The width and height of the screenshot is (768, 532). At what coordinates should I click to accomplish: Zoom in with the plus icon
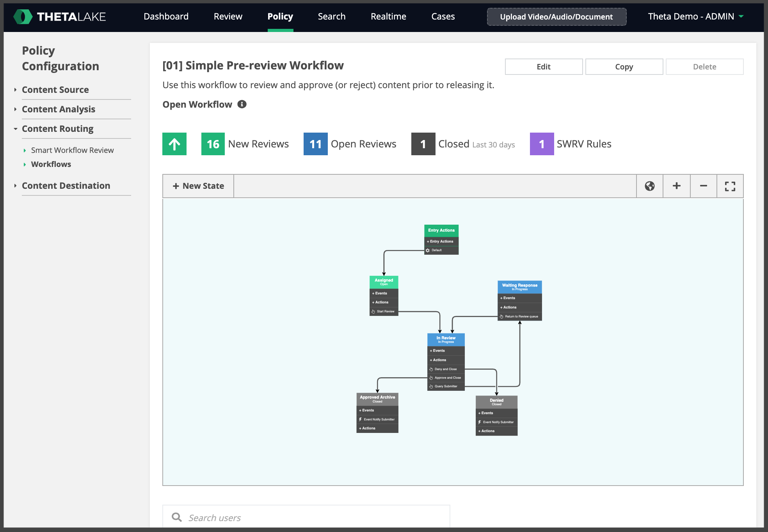click(x=677, y=186)
